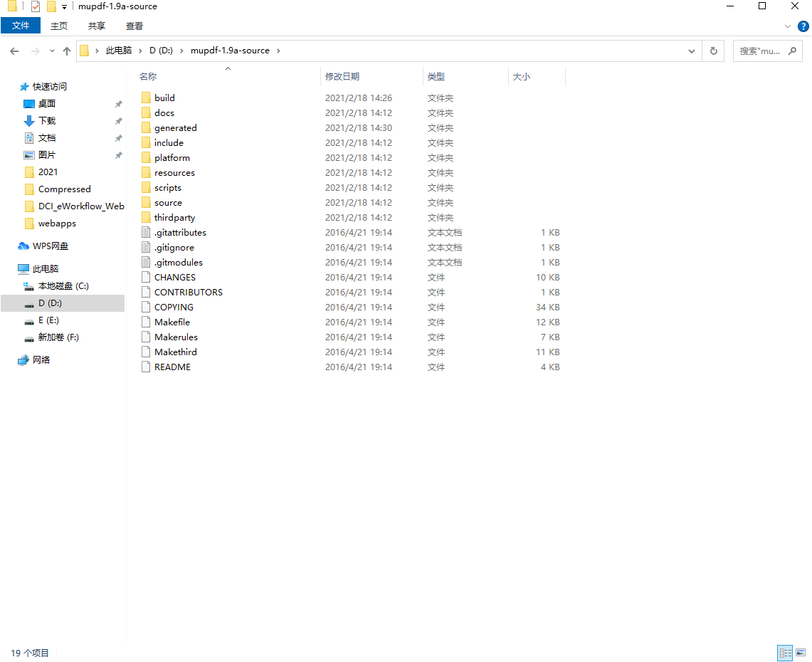The height and width of the screenshot is (662, 812).
Task: Select 快速访问 in navigation pane
Action: point(50,87)
